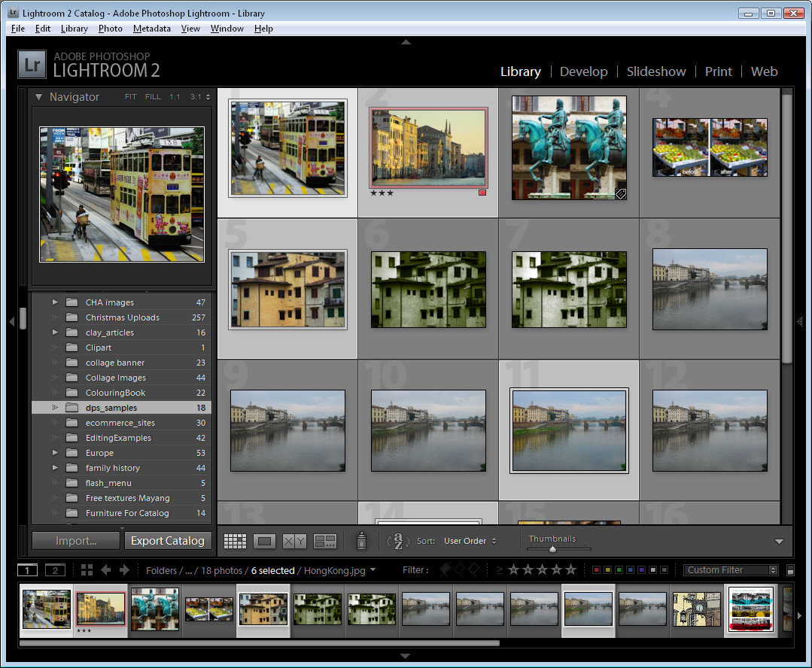Set Navigator zoom to 1:1

click(x=175, y=97)
